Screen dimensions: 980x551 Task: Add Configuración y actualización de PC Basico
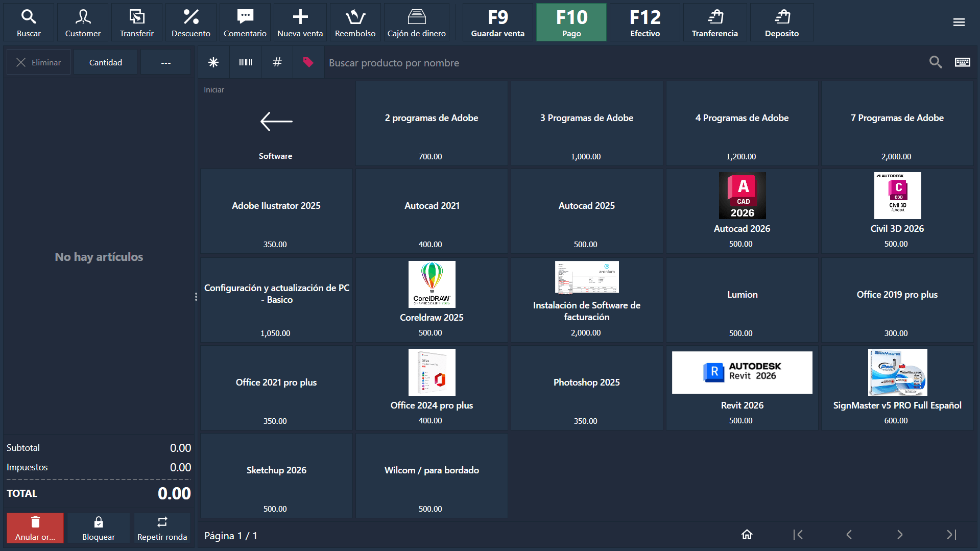tap(276, 300)
